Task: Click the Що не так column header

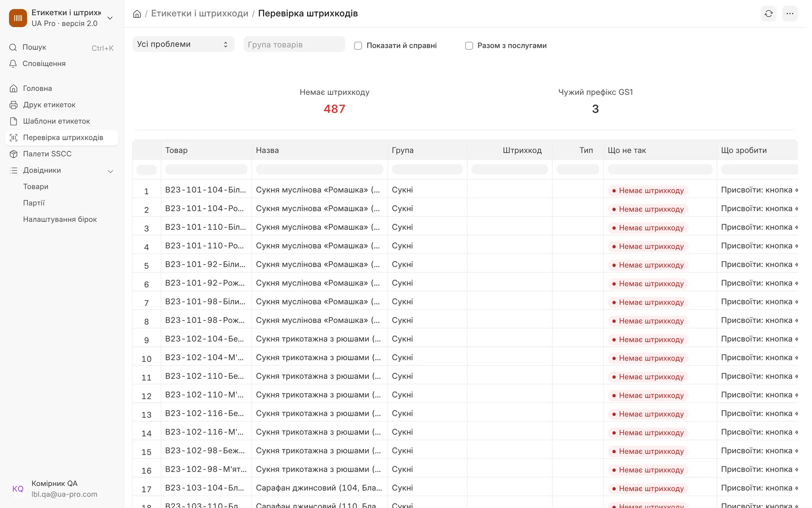Action: pos(627,150)
